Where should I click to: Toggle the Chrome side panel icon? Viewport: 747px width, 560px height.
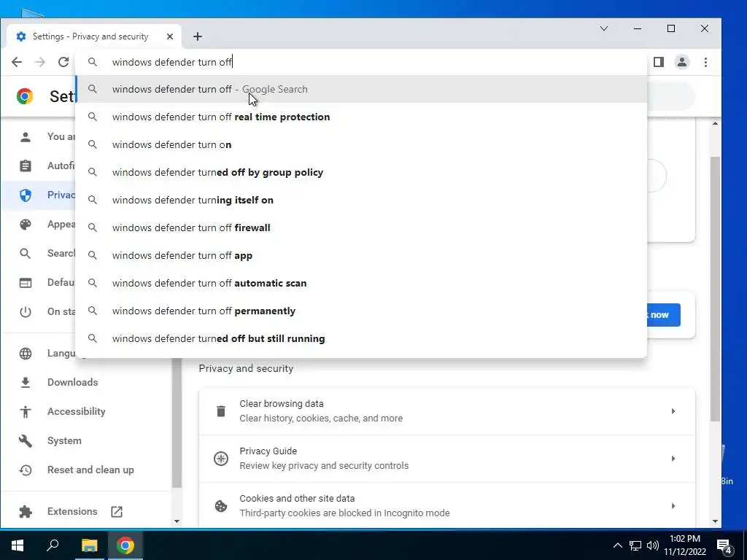[x=659, y=62]
